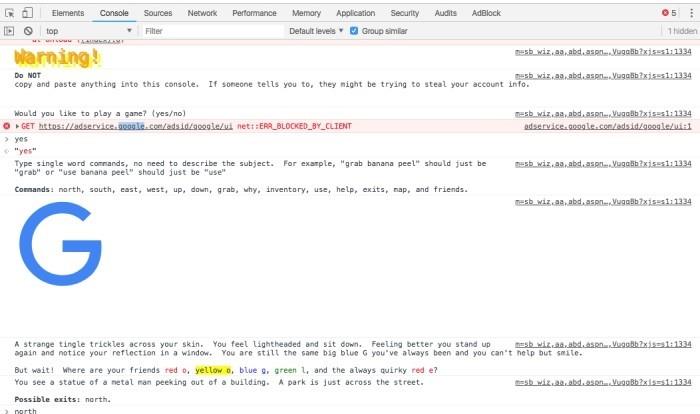Focus the console Filter input field

click(x=212, y=31)
